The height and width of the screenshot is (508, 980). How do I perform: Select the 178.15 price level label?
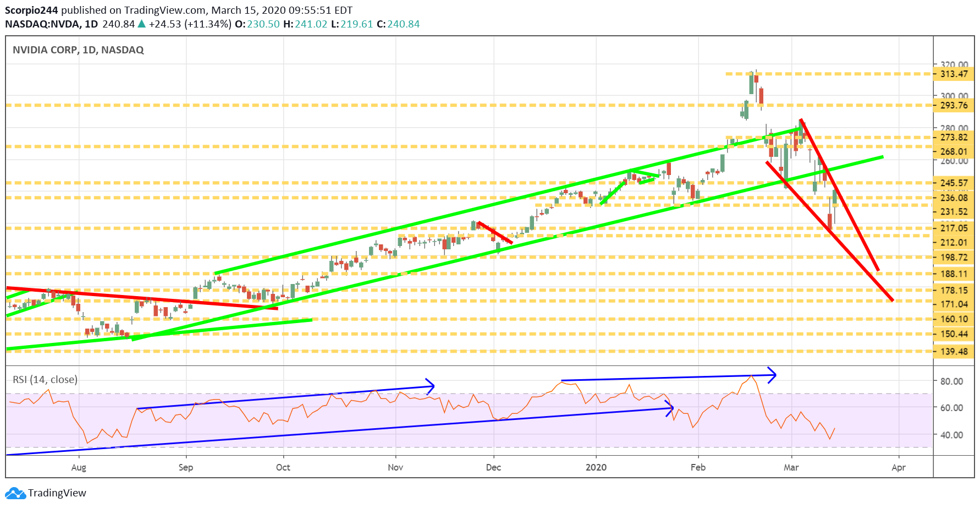pyautogui.click(x=954, y=290)
